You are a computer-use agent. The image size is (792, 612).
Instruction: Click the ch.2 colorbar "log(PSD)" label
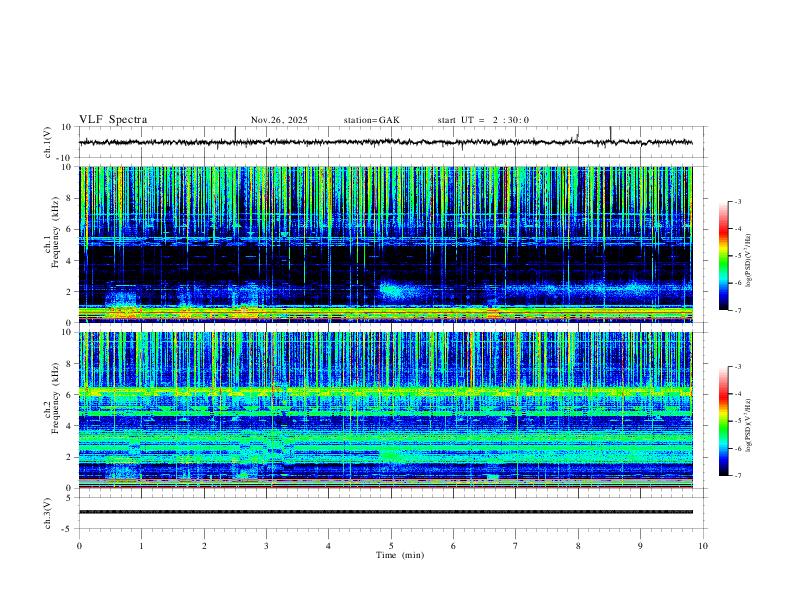748,426
